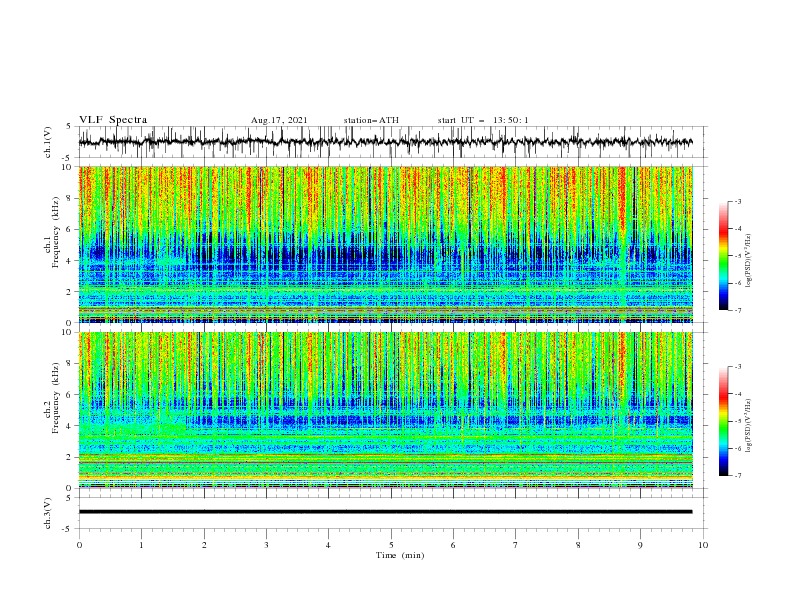Image resolution: width=792 pixels, height=612 pixels.
Task: Click the "Time (min)" axis title
Action: tap(400, 555)
